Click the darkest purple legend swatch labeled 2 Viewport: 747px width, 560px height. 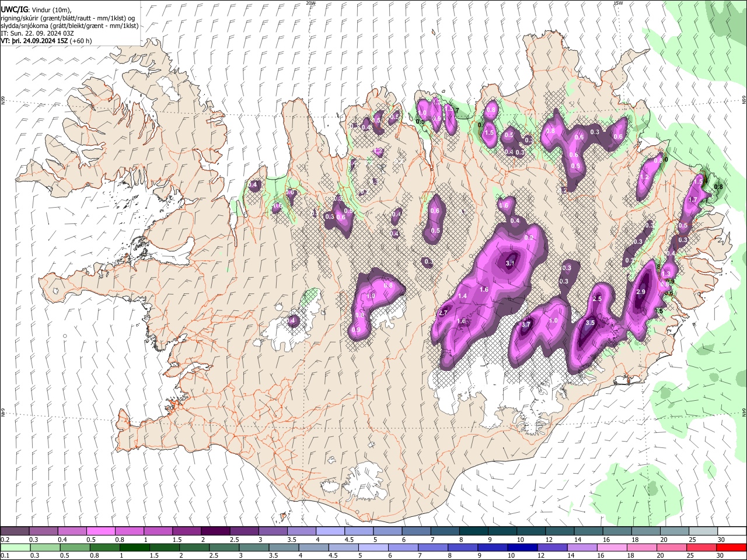(x=215, y=531)
